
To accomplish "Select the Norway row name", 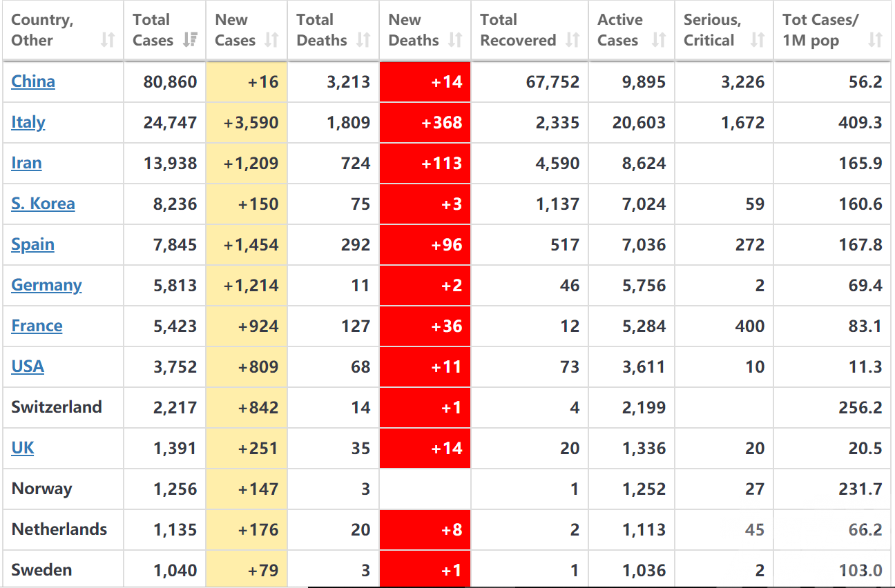I will coord(41,489).
